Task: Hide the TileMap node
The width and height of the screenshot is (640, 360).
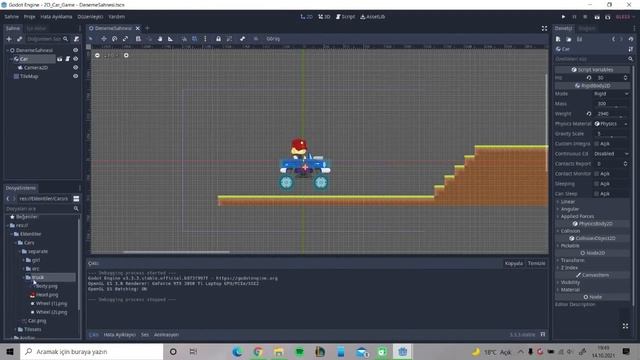Action: click(76, 76)
